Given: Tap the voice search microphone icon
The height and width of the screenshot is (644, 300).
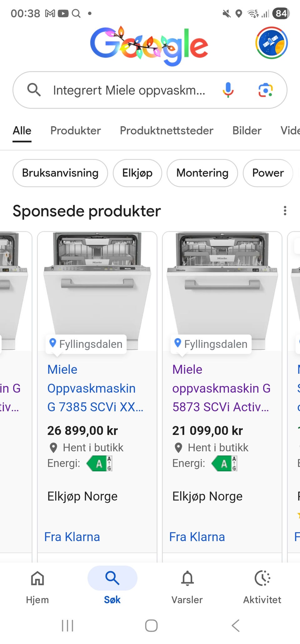Looking at the screenshot, I should click(x=228, y=90).
